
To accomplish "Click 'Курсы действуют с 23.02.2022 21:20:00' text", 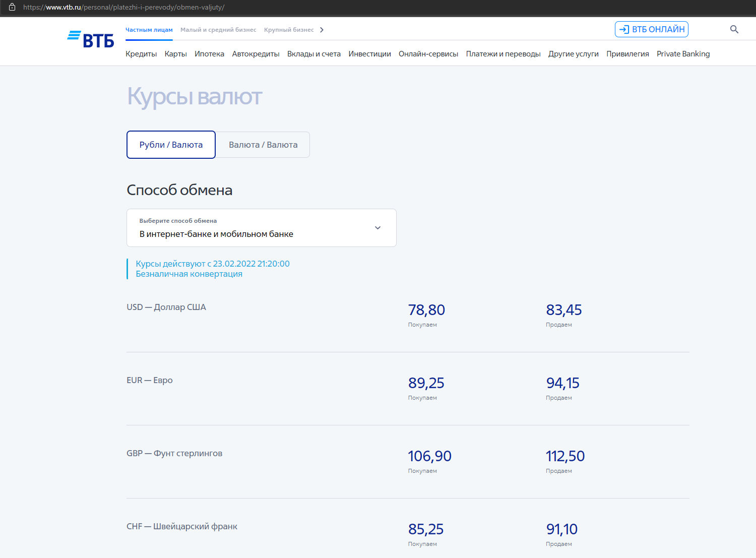I will tap(213, 264).
